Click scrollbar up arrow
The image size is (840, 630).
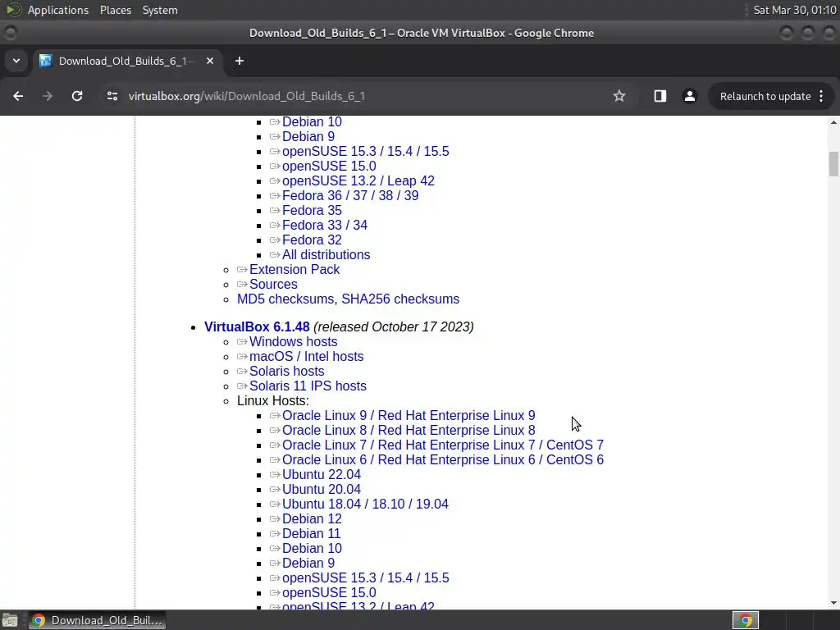point(833,123)
